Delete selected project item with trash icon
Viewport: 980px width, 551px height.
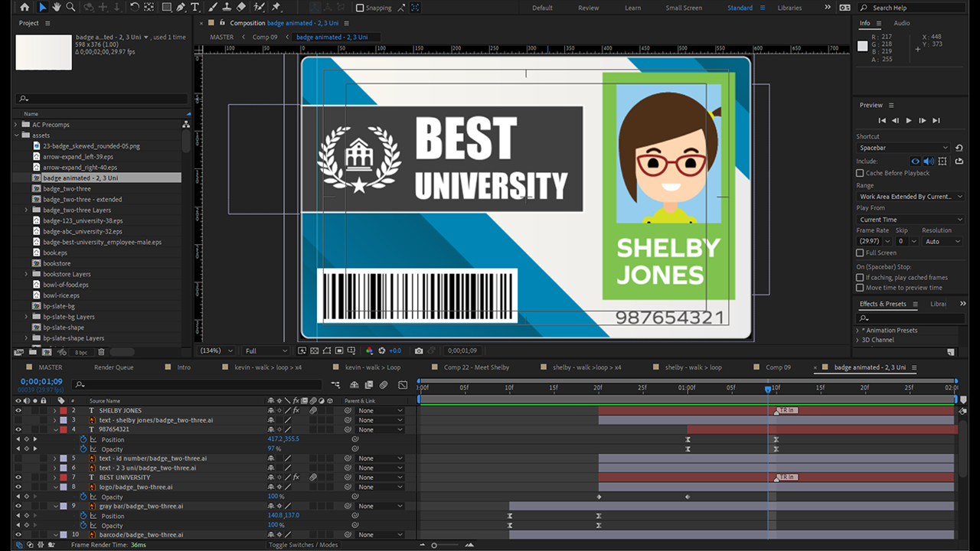(101, 352)
